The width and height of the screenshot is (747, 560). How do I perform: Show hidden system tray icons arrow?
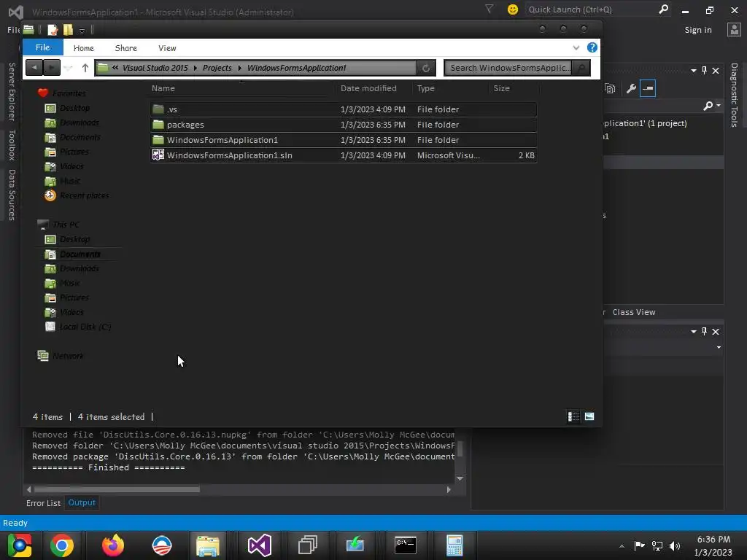pos(622,546)
